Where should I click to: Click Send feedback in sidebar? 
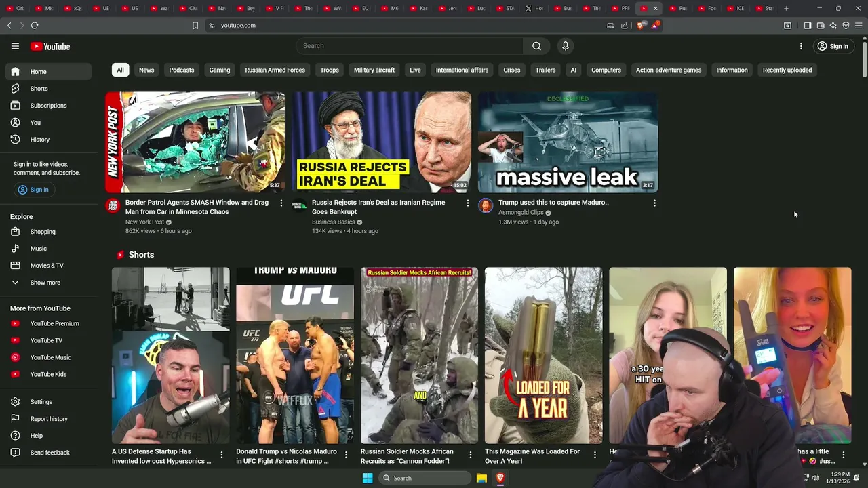pos(48,453)
